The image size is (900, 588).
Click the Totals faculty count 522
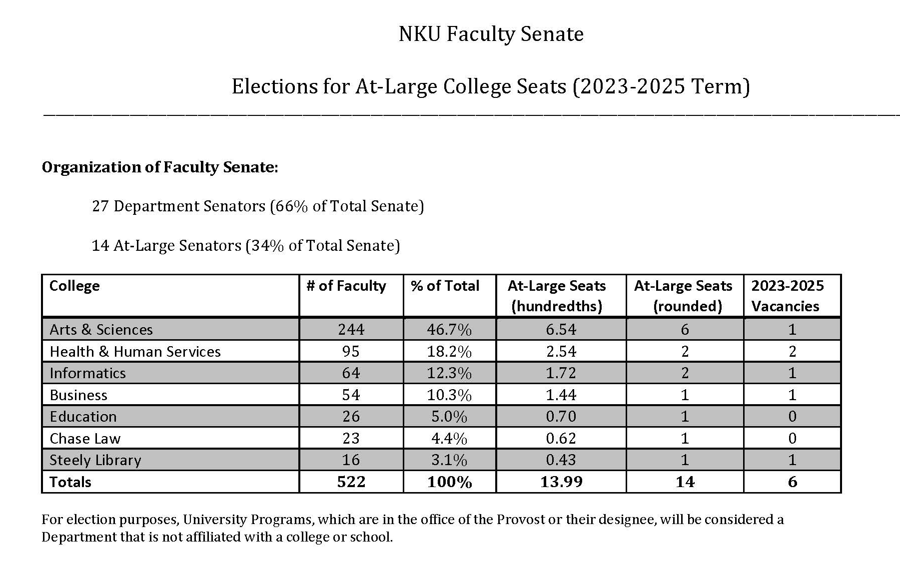(x=351, y=482)
